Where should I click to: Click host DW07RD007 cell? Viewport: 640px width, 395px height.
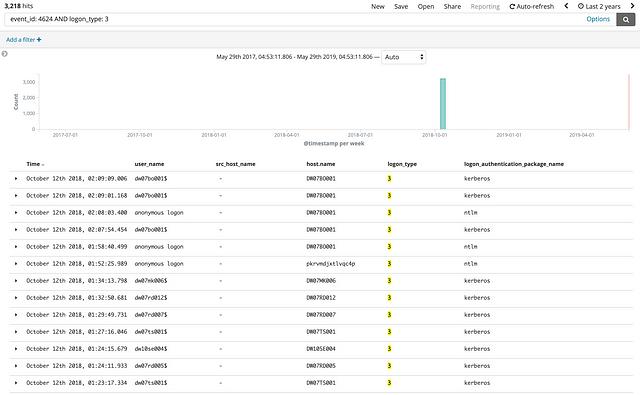click(x=321, y=315)
